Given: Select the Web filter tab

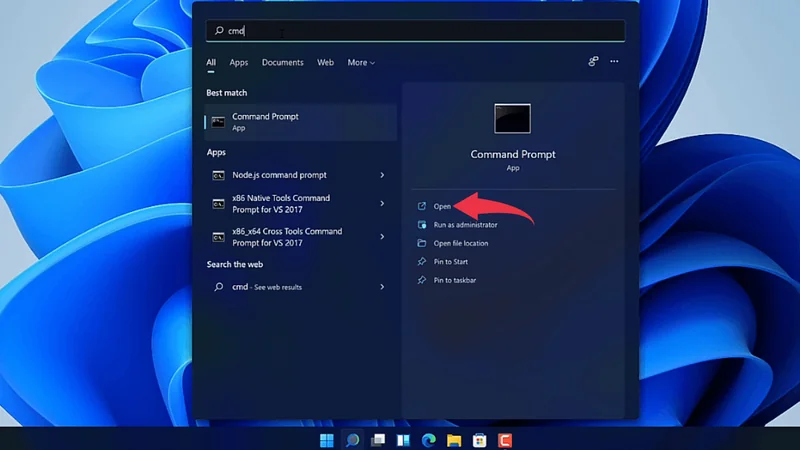Looking at the screenshot, I should 325,63.
